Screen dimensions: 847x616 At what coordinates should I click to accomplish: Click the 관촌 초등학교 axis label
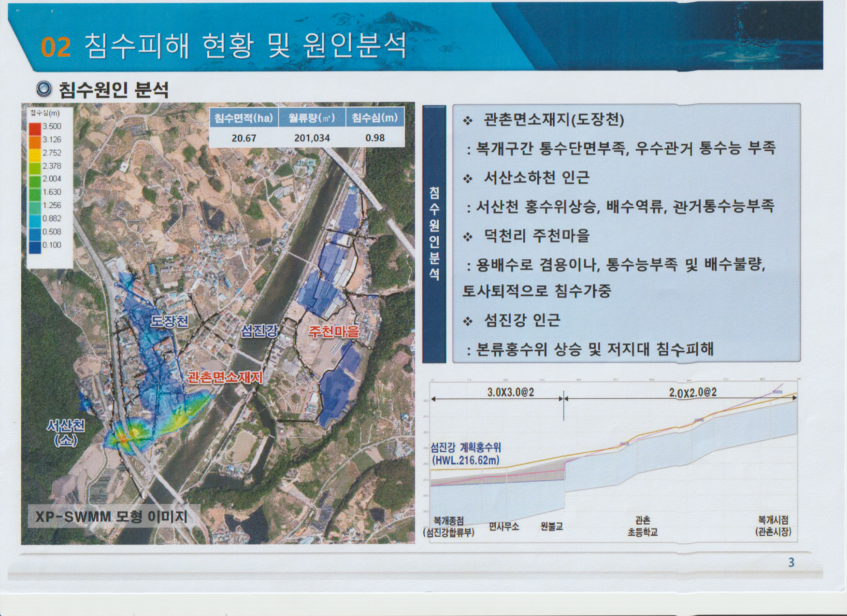click(x=643, y=526)
